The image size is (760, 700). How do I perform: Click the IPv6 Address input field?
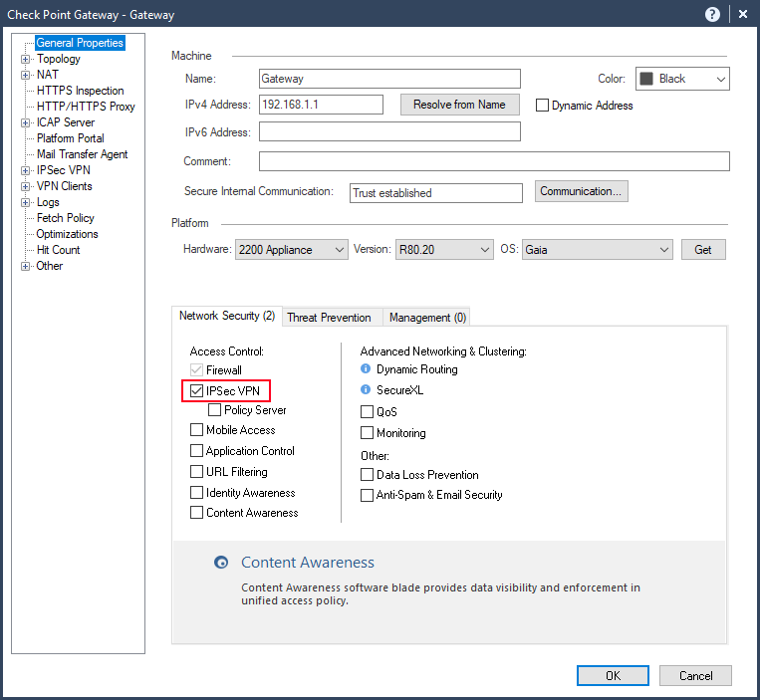[389, 131]
